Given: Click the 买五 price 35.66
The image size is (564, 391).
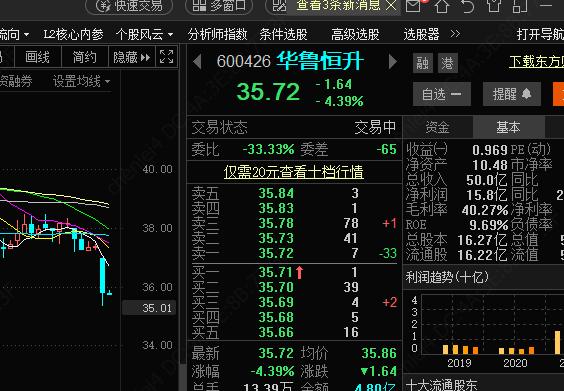Looking at the screenshot, I should click(x=276, y=332).
